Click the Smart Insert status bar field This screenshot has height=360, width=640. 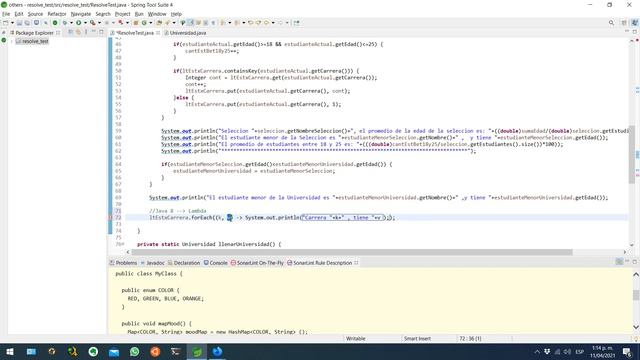(x=417, y=338)
